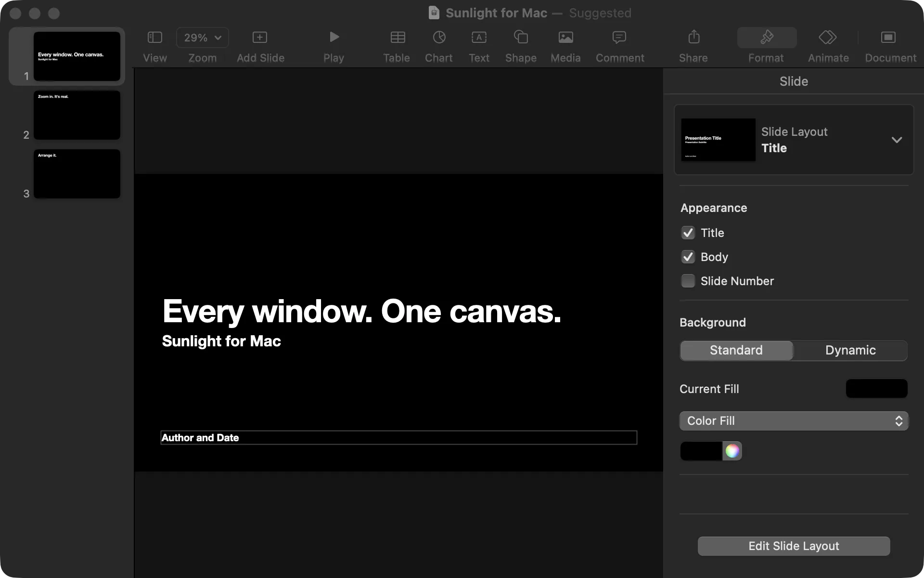Select slide 2 'Zoom in. It's real.'
924x578 pixels.
tap(77, 115)
